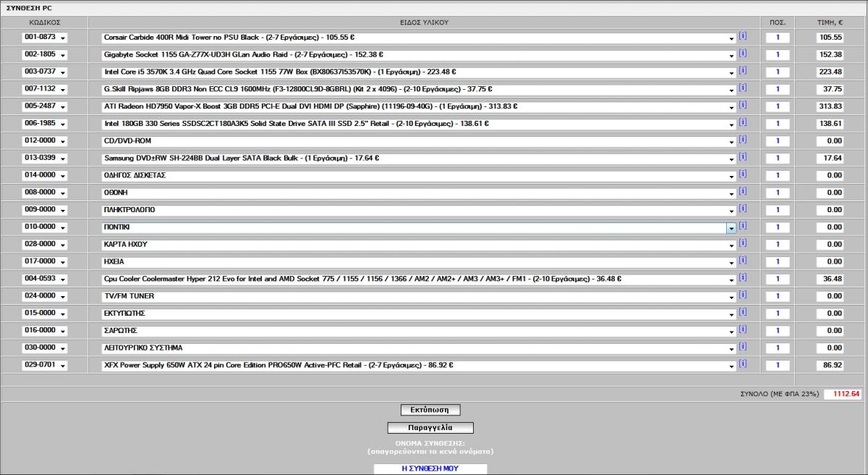Open info icon for ΕΚΤΥΠΩΤΗΣ row
Screen dimensions: 868x475
point(742,313)
